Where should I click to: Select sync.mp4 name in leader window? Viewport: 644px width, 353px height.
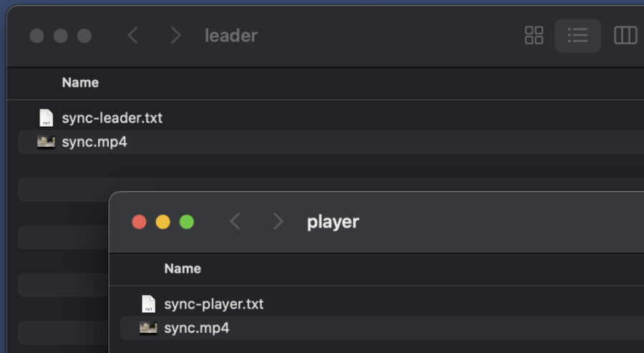94,142
